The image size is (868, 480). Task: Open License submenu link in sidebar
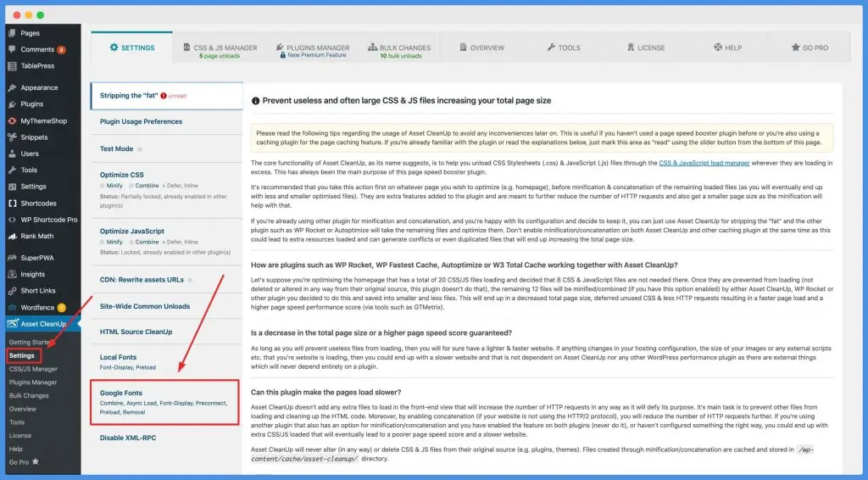[x=20, y=435]
